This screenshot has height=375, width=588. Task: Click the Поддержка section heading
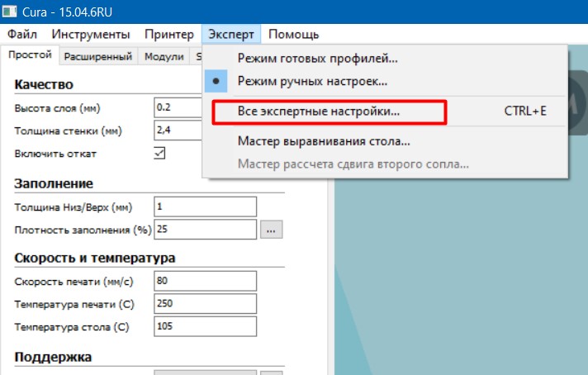(x=53, y=357)
